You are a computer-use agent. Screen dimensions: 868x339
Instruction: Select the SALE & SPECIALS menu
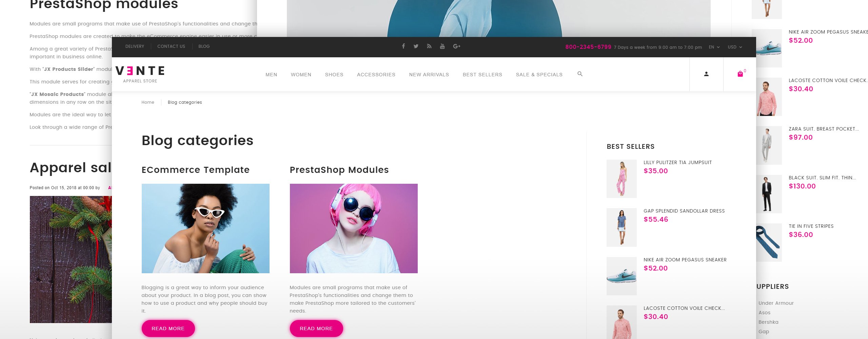(x=539, y=75)
